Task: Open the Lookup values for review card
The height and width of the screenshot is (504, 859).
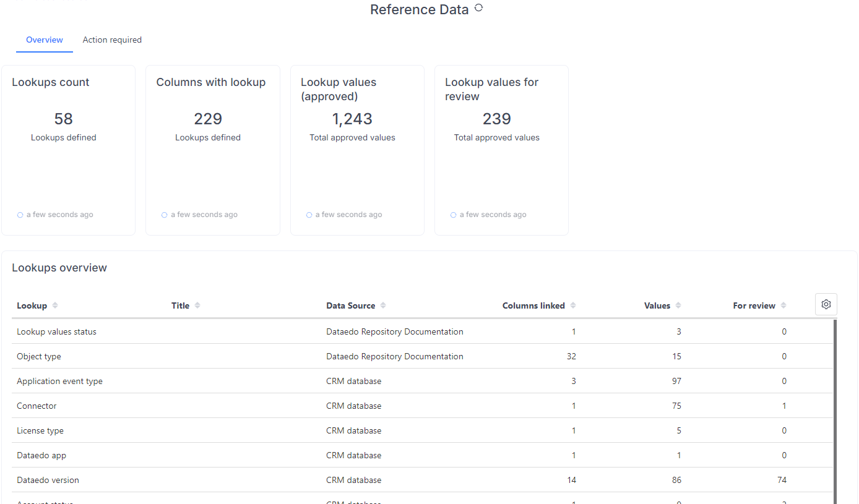Action: tap(501, 150)
